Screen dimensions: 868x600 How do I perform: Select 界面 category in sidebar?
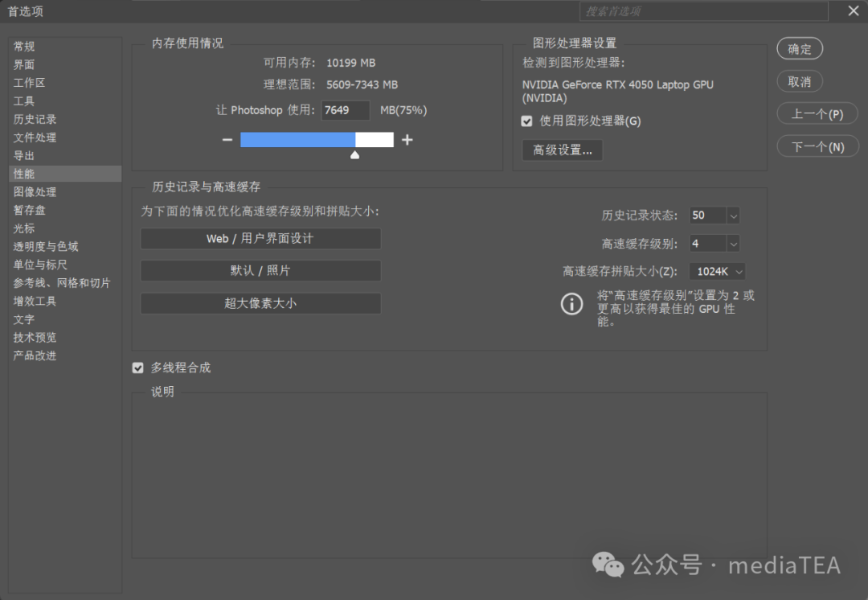coord(65,64)
